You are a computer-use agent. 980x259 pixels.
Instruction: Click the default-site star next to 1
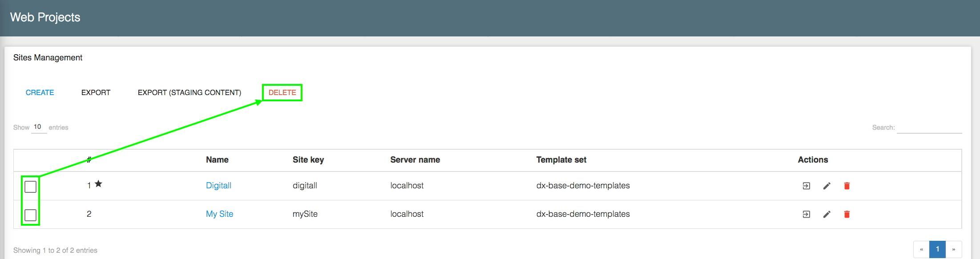(x=98, y=183)
